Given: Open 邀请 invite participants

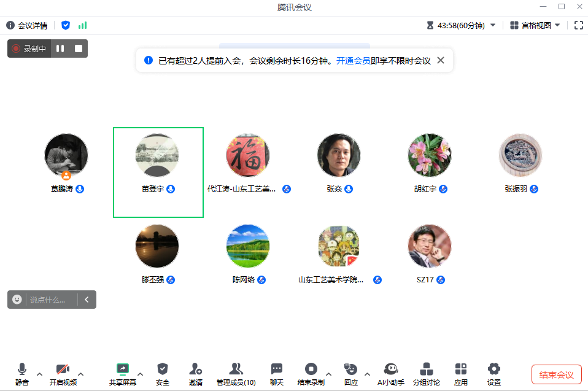Looking at the screenshot, I should 195,374.
